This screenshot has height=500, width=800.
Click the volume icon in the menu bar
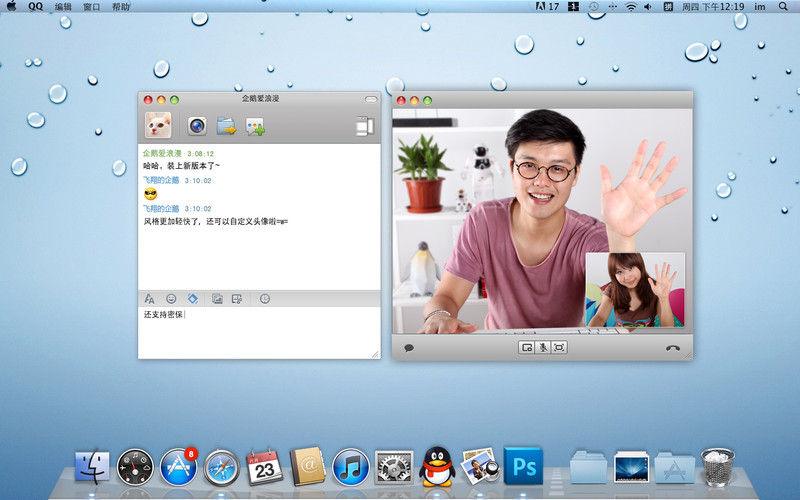click(648, 7)
